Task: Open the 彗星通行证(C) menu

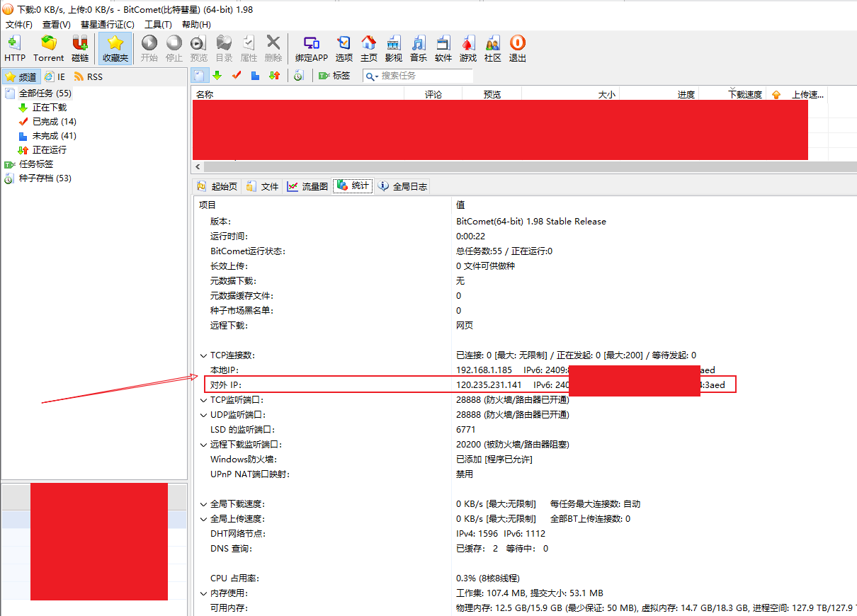Action: click(x=108, y=24)
